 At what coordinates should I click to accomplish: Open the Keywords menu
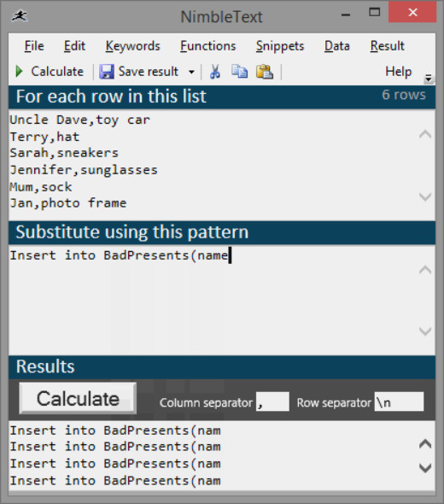pos(132,46)
